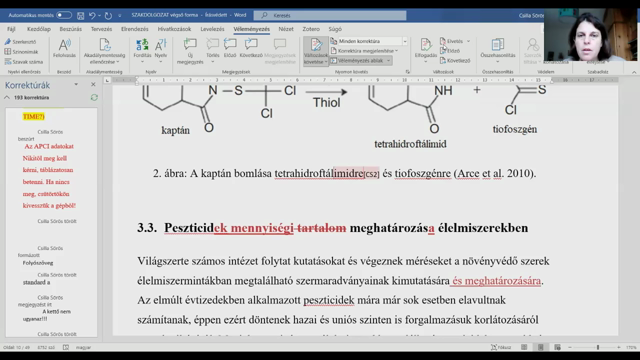Click the Redo arrow icon
This screenshot has height=360, width=640.
click(108, 16)
